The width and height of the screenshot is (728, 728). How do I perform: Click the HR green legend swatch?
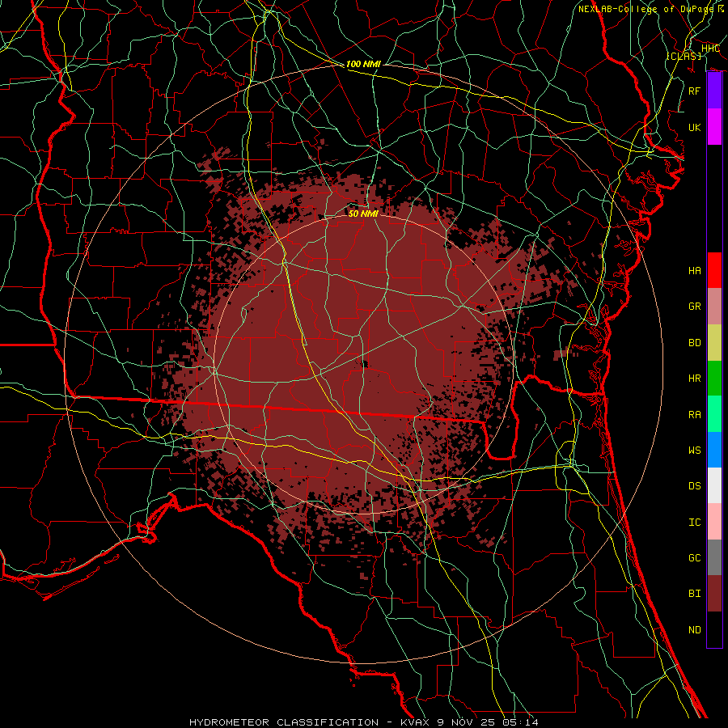pos(714,378)
